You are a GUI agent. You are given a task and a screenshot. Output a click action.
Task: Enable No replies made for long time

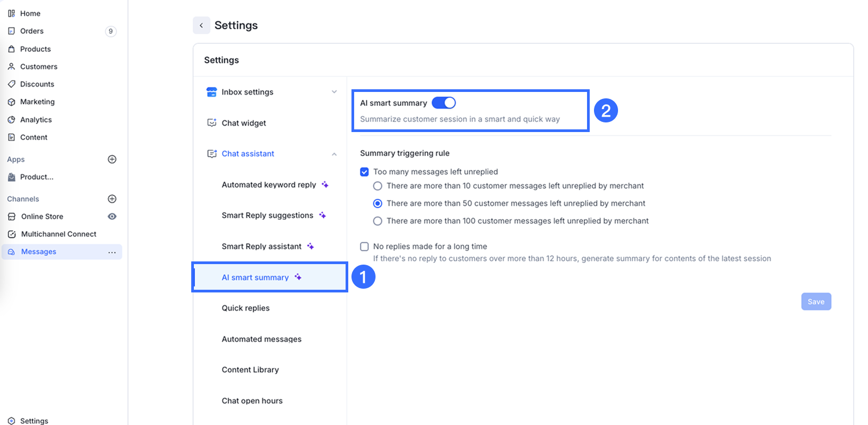(364, 246)
